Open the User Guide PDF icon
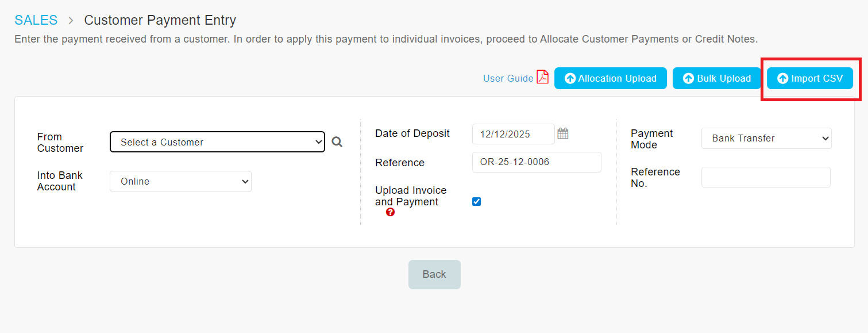Screen dimensions: 868x333 pos(542,78)
